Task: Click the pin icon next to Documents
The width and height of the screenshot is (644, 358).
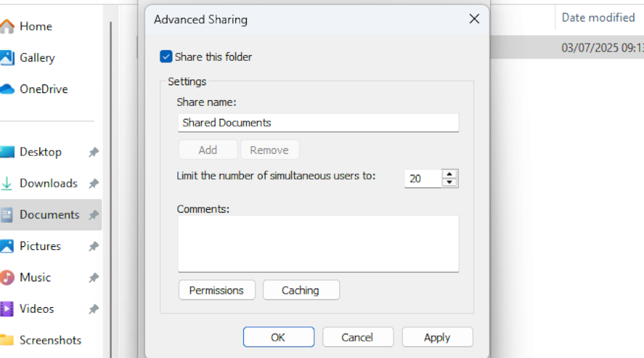Action: (x=94, y=215)
